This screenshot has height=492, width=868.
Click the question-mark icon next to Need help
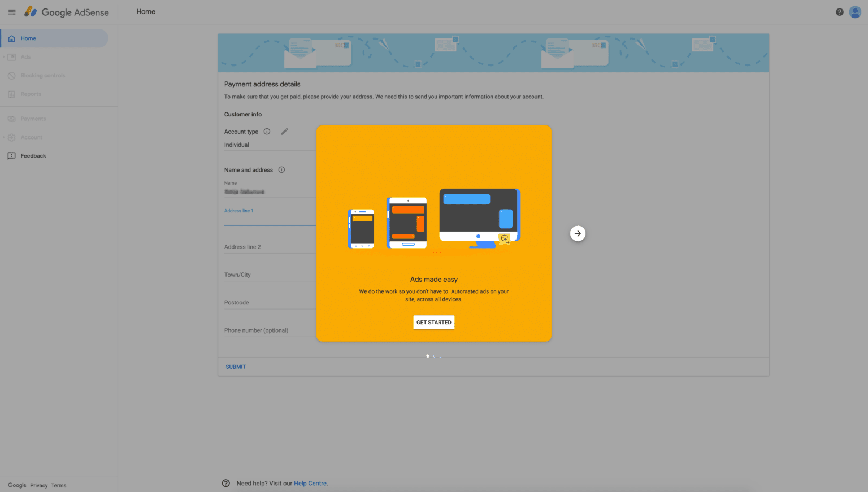(225, 483)
